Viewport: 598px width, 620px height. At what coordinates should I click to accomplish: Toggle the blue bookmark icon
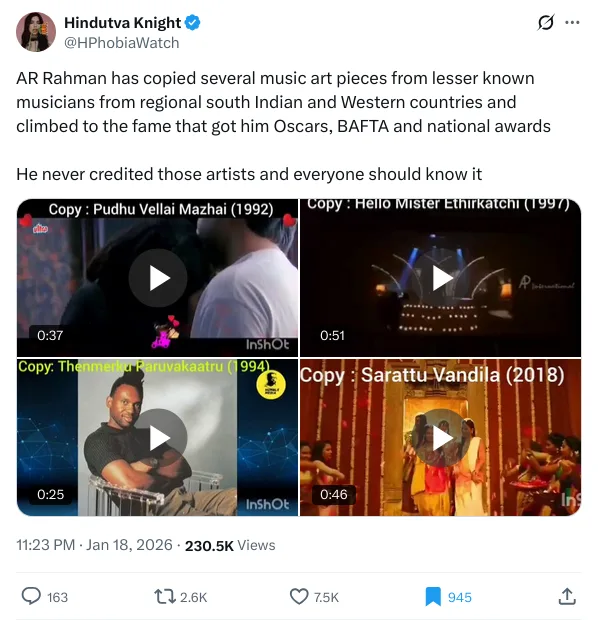point(433,597)
